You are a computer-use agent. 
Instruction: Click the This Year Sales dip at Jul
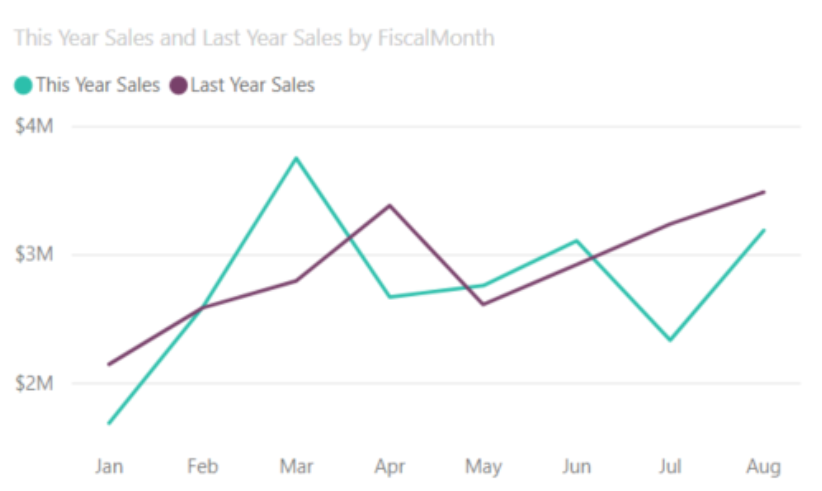[670, 340]
